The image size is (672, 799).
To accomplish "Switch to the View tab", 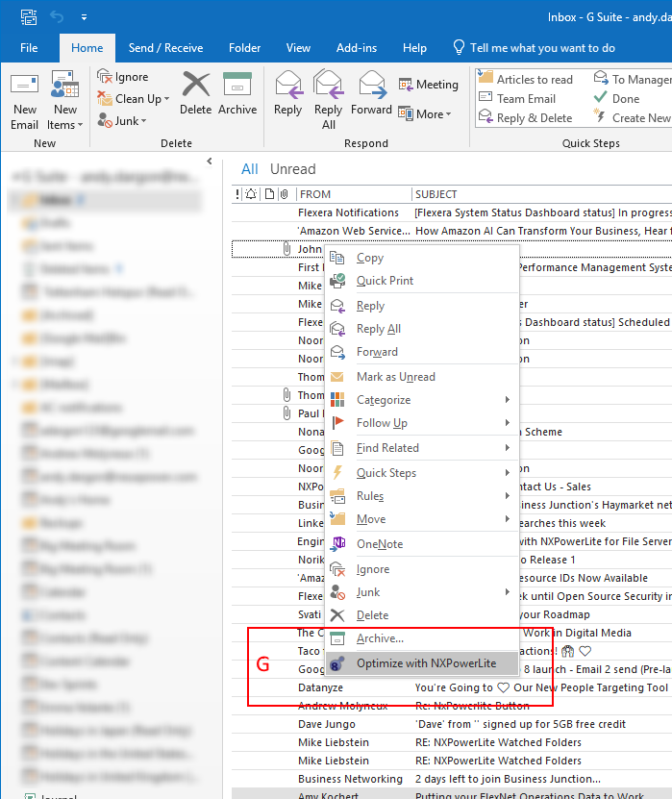I will [x=298, y=48].
